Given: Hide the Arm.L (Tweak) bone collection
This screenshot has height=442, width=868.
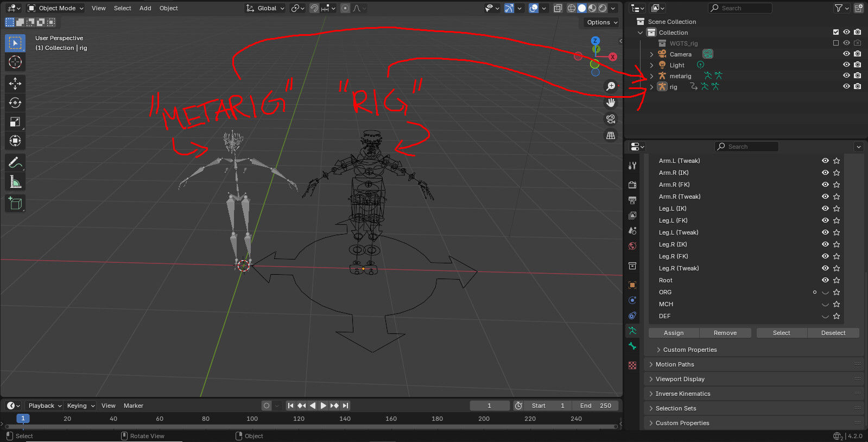Looking at the screenshot, I should pos(825,161).
